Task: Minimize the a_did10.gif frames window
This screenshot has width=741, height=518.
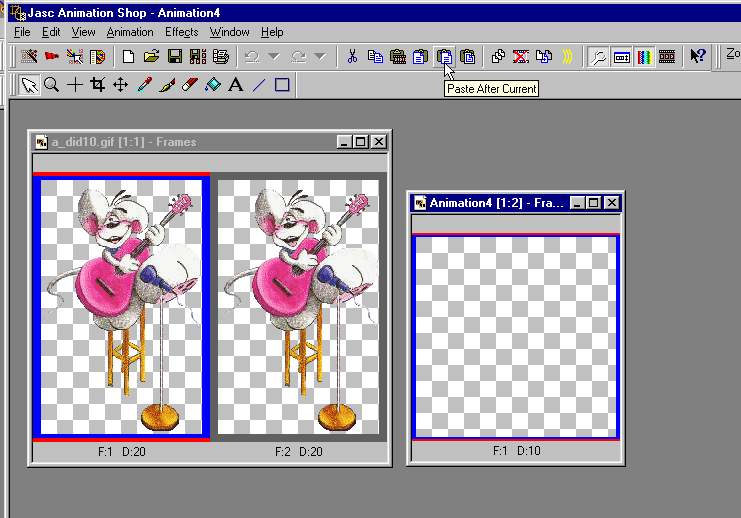Action: 345,142
